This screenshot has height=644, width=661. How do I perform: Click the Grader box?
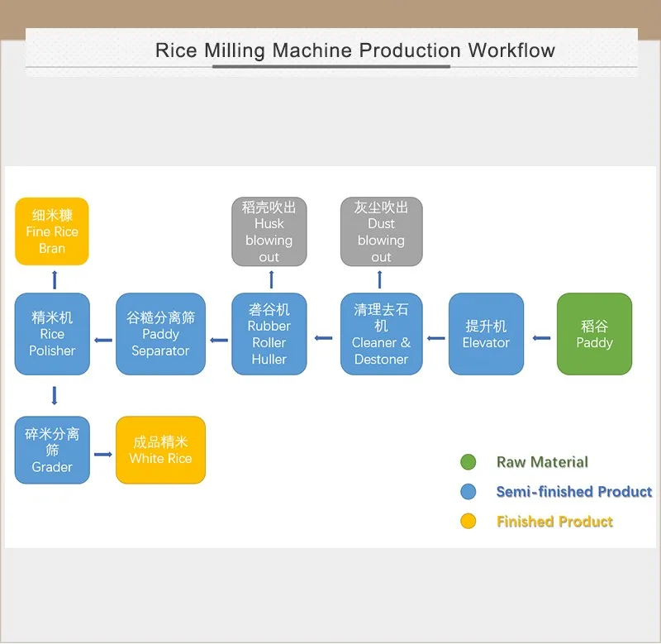coord(52,450)
